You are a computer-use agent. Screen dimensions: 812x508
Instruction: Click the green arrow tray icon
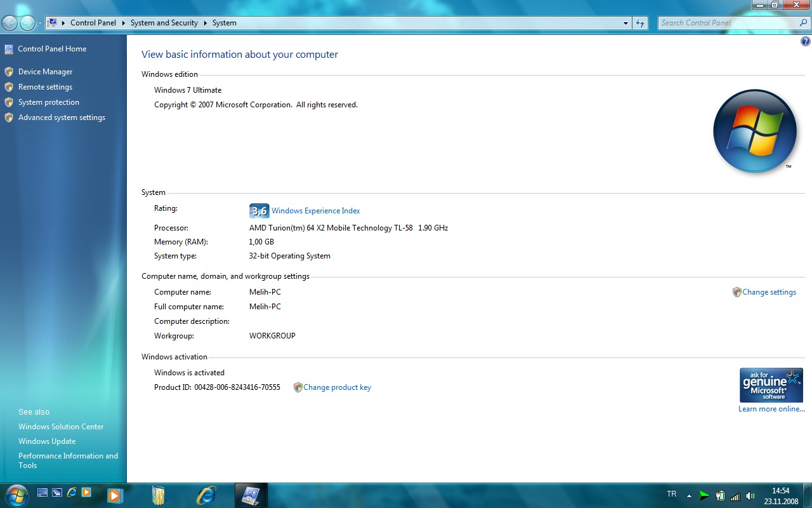coord(704,495)
